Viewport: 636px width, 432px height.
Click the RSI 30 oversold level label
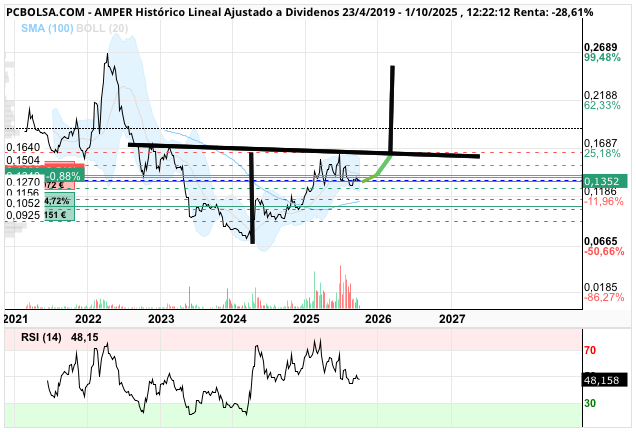click(x=590, y=403)
